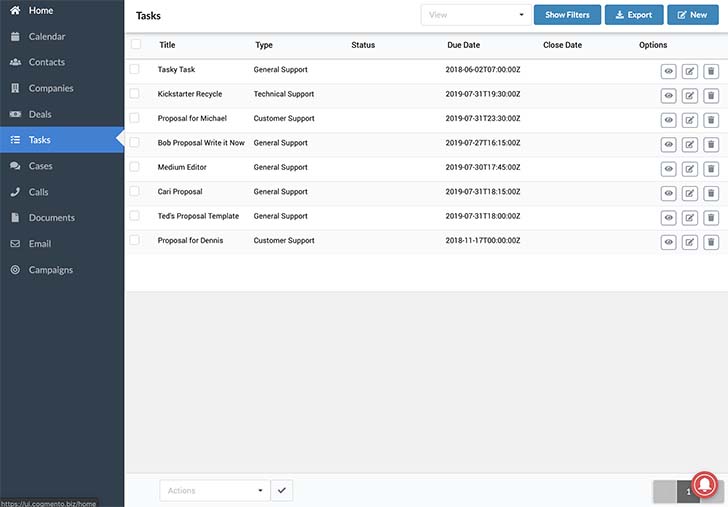Select checkbox for Bob Proposal Write it Now
The width and height of the screenshot is (728, 507).
point(135,143)
